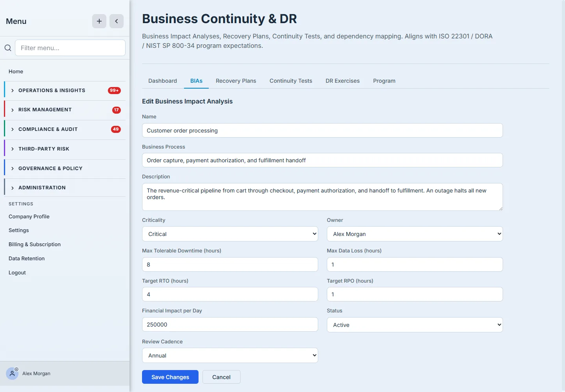Click the user avatar icon at sidebar bottom

[12, 374]
